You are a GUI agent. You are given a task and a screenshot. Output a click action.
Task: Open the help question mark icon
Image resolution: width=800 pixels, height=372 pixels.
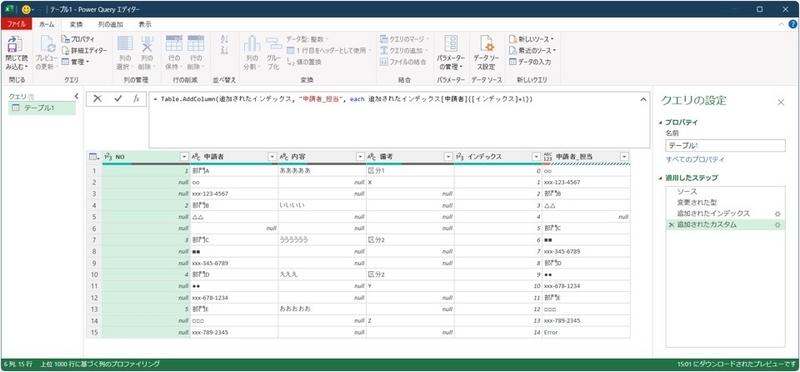click(792, 24)
